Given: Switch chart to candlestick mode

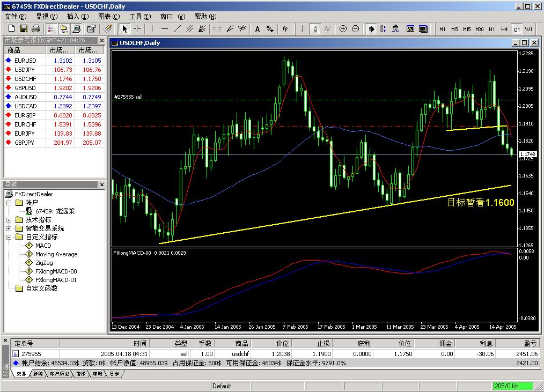Looking at the screenshot, I should pos(315,29).
